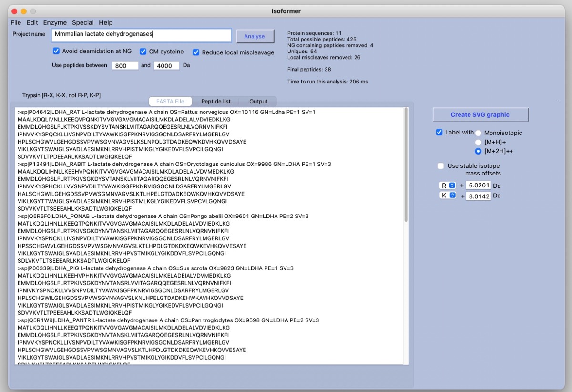Disable Reduce local miscleavage option
The image size is (572, 392).
(196, 52)
